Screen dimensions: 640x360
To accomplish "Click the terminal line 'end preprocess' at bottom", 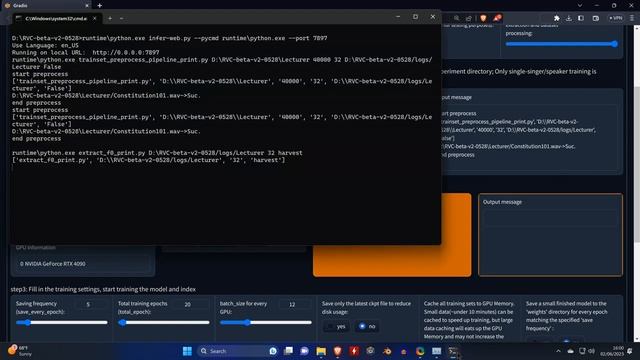I will click(x=36, y=139).
